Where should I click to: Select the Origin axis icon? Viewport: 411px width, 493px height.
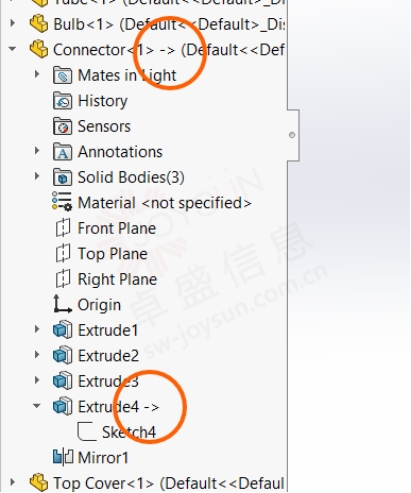point(62,304)
